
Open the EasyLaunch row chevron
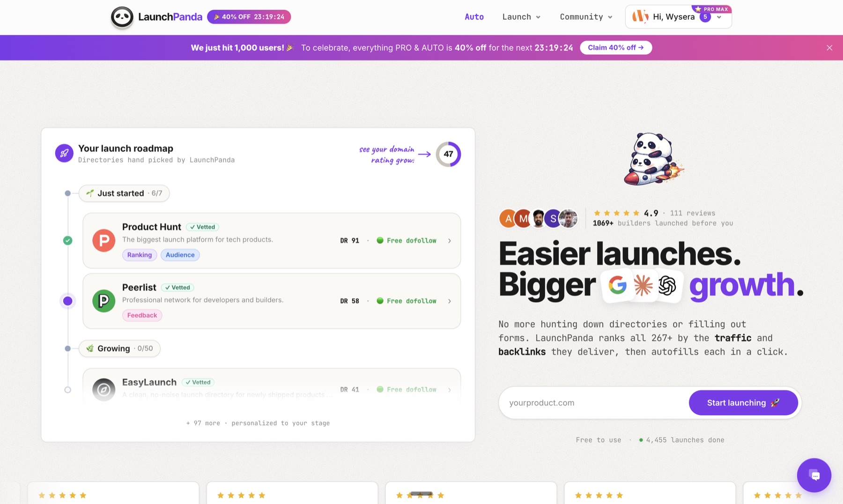click(449, 390)
